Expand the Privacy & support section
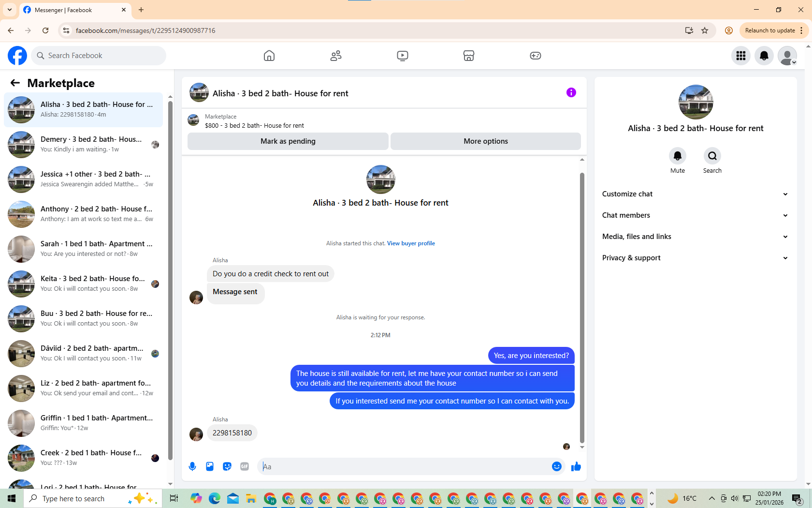The height and width of the screenshot is (508, 812). point(696,258)
